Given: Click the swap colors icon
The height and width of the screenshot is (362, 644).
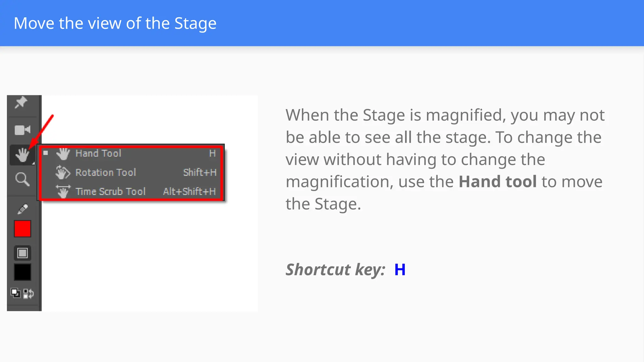Looking at the screenshot, I should tap(29, 293).
